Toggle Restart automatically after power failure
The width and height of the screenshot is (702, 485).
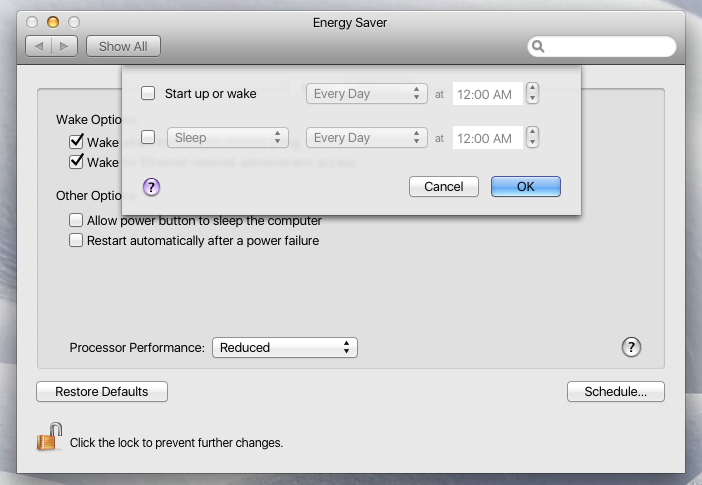(x=75, y=240)
